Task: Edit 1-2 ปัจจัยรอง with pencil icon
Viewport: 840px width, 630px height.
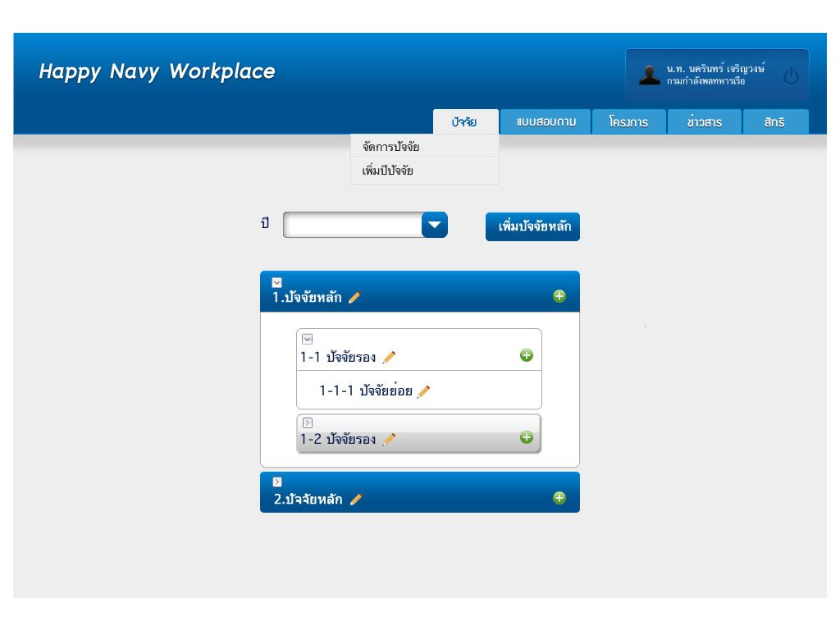Action: click(x=389, y=439)
